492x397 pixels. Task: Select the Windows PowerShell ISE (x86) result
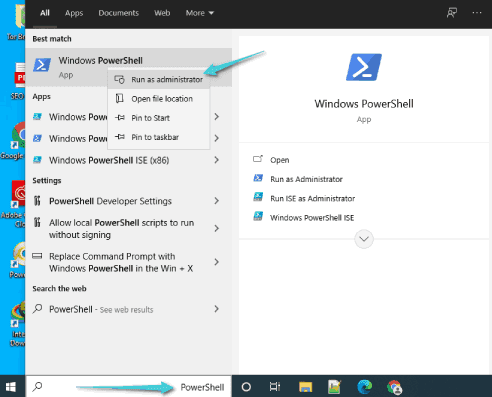point(128,160)
